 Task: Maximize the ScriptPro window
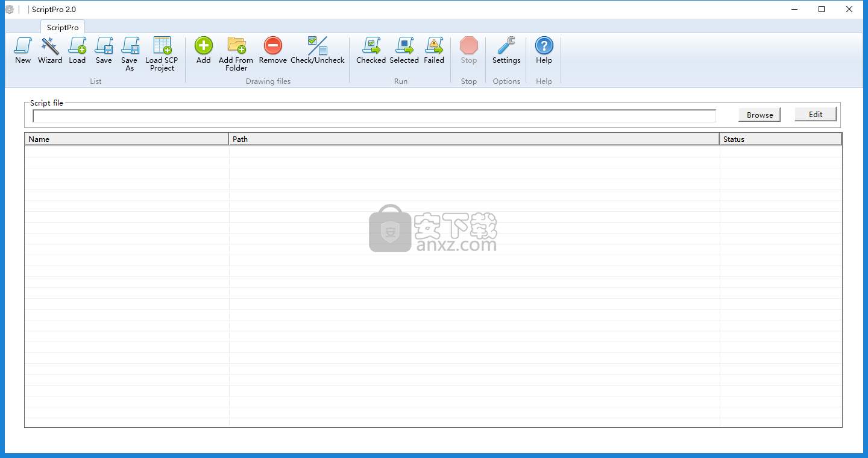[x=822, y=9]
